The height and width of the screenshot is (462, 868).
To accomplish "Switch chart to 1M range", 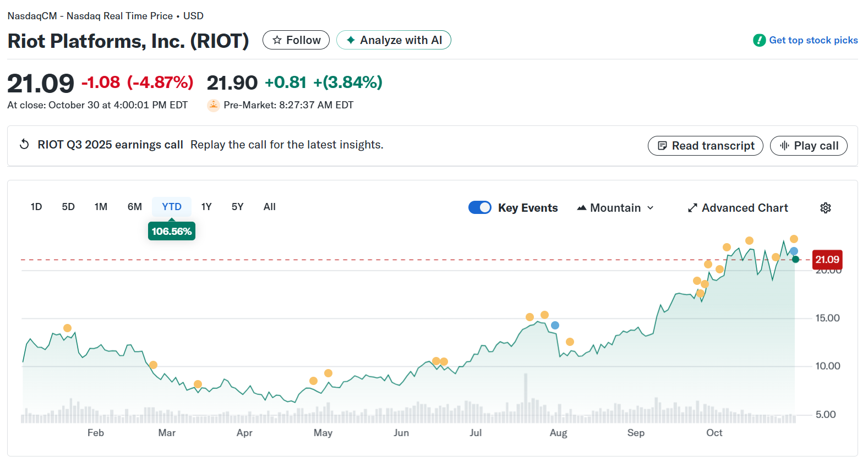I will click(x=101, y=207).
